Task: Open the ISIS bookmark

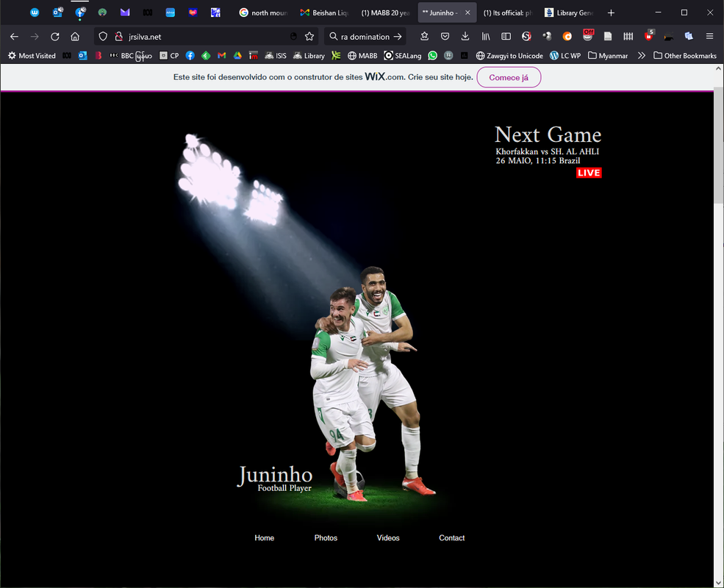Action: [276, 55]
